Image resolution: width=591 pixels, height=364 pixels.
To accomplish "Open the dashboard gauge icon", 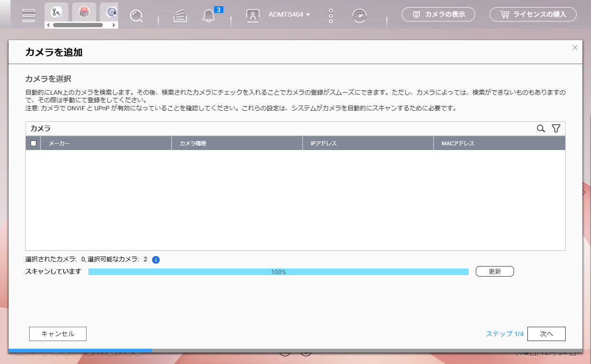I will click(360, 15).
